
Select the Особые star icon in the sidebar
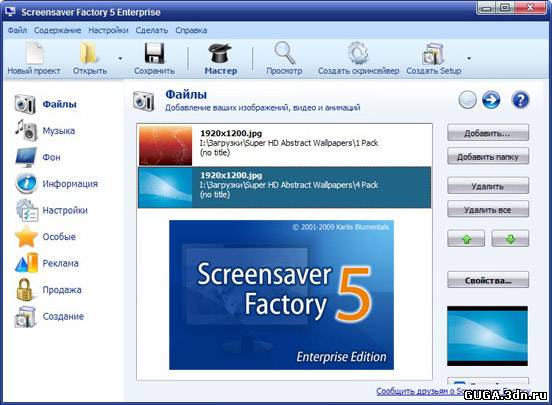pos(26,237)
